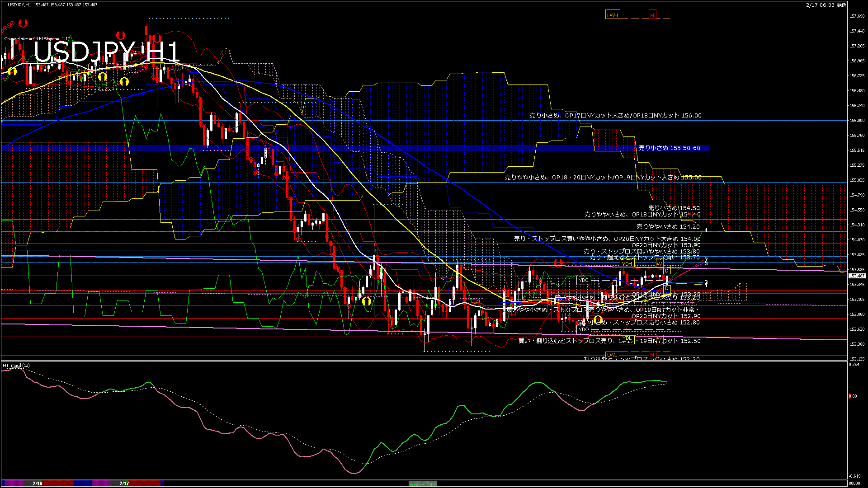Click the 売りやや小さめ 154.20 level label
The image size is (868, 488).
coord(668,227)
